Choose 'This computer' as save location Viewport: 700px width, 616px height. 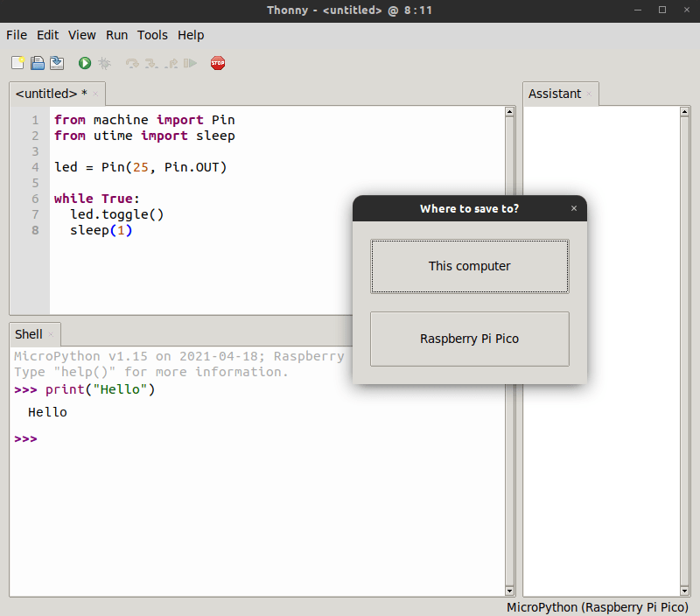[469, 266]
